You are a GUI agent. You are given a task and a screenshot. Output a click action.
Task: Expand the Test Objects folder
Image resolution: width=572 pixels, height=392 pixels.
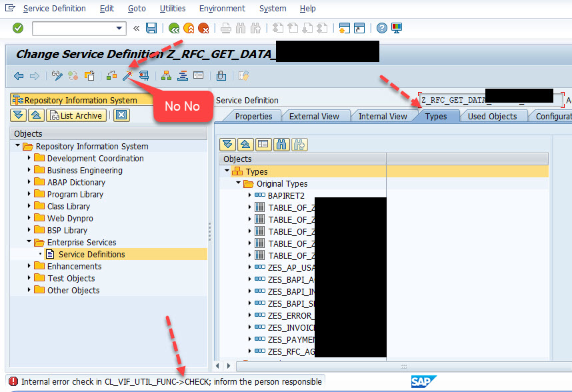[29, 278]
